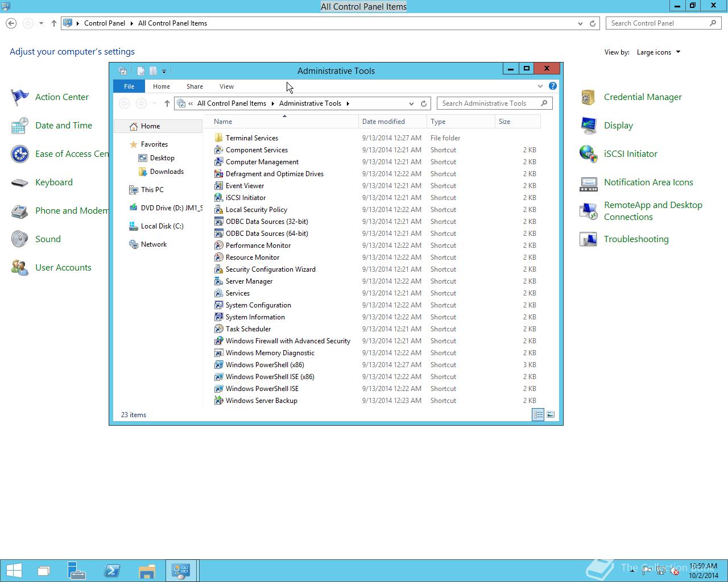
Task: Open Notification Area Icons icon
Action: pyautogui.click(x=589, y=182)
